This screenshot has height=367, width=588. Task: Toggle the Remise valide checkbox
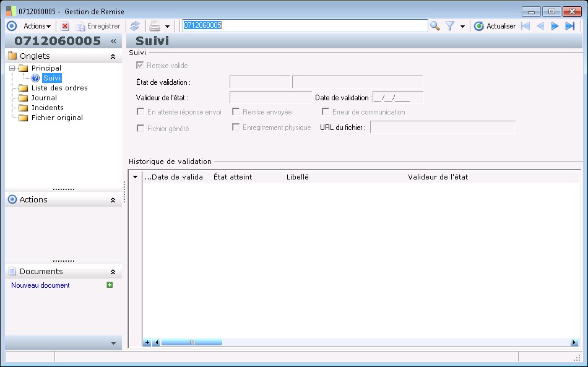pyautogui.click(x=140, y=65)
